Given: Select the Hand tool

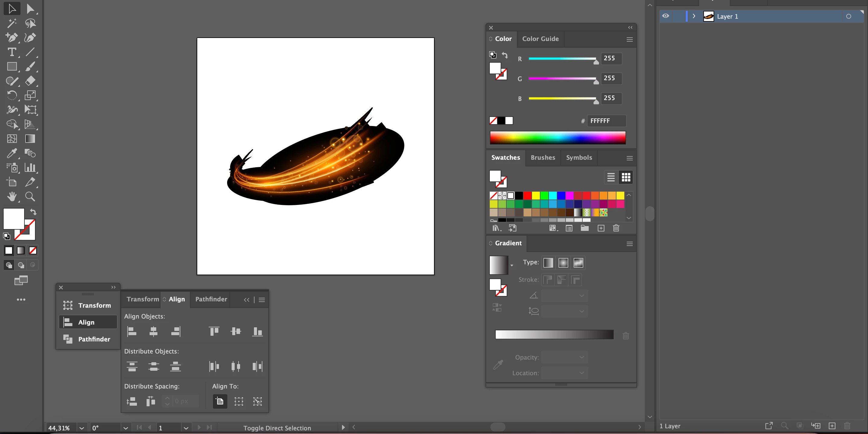Looking at the screenshot, I should [x=12, y=197].
